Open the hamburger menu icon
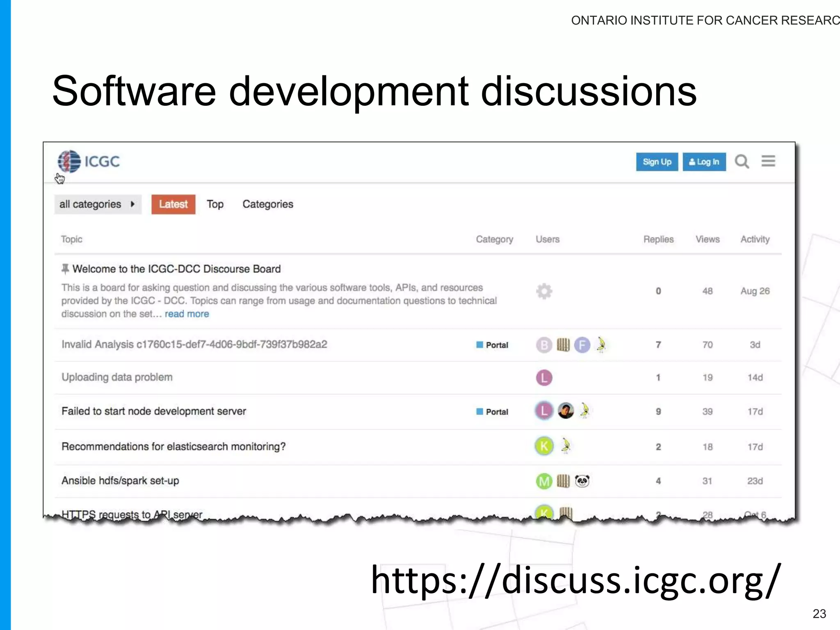This screenshot has width=840, height=630. point(768,161)
